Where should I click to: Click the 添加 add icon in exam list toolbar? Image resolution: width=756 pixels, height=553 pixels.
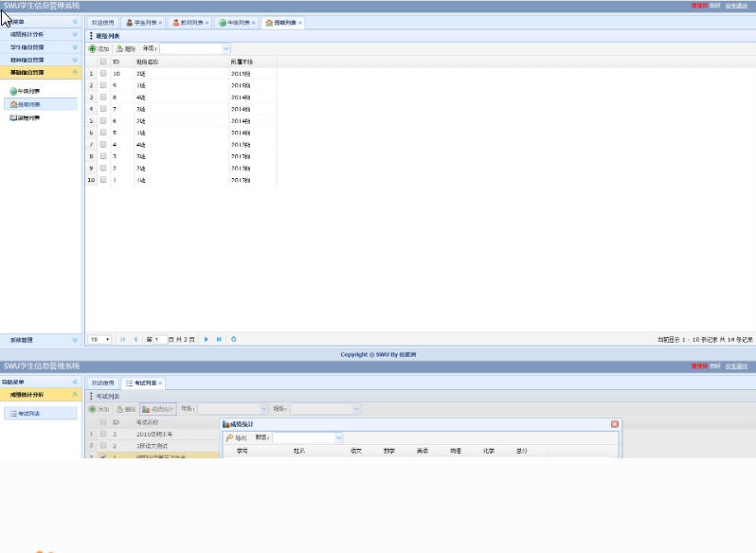click(x=93, y=409)
